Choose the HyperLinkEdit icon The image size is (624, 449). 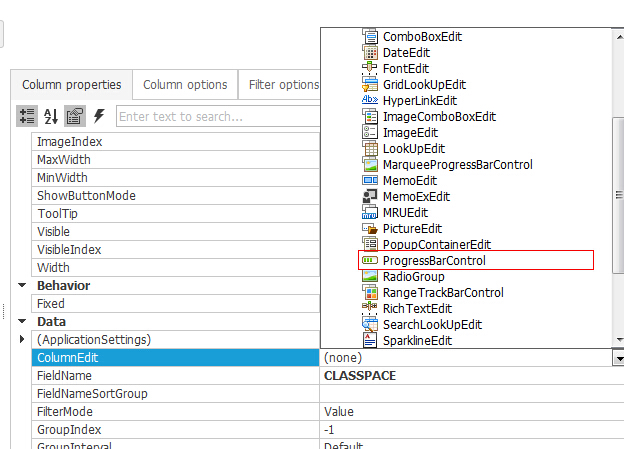(x=370, y=100)
